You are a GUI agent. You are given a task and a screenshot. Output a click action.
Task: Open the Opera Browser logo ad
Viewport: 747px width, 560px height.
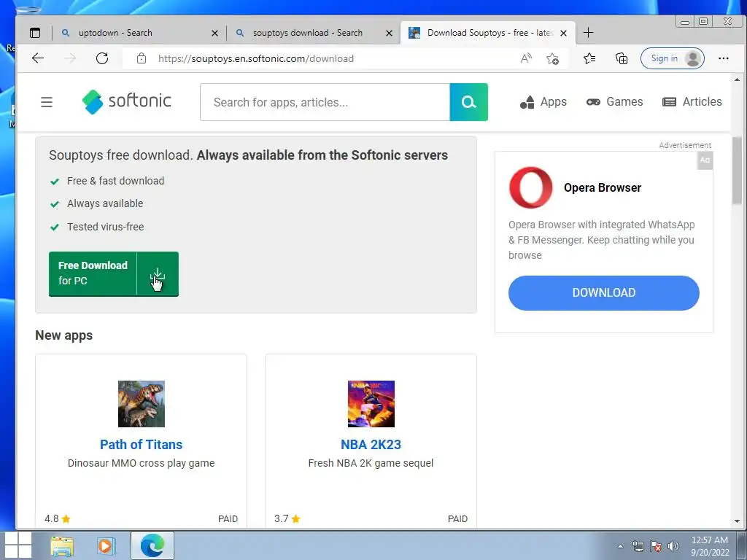531,187
